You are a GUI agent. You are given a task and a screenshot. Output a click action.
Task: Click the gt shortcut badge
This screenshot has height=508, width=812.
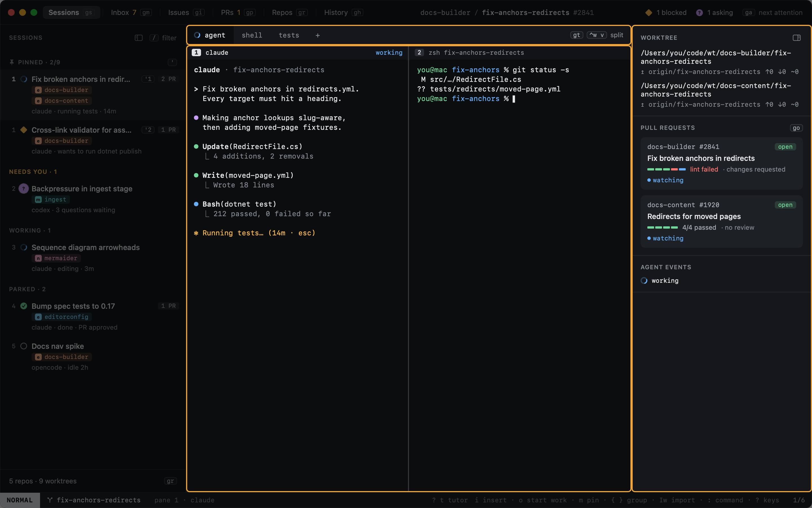[x=577, y=35]
